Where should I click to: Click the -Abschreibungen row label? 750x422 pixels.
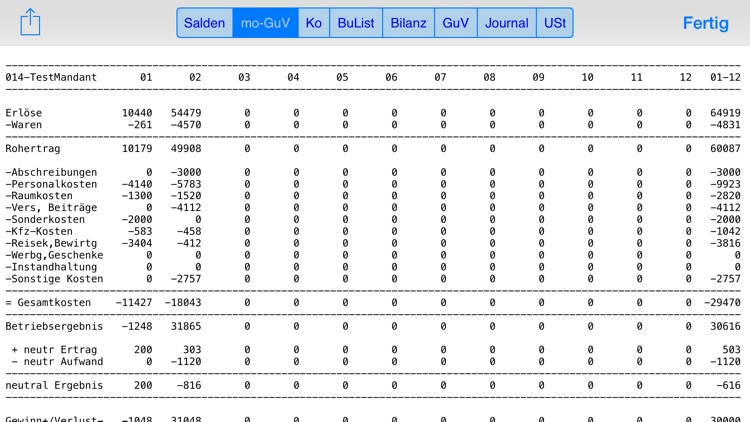[51, 172]
